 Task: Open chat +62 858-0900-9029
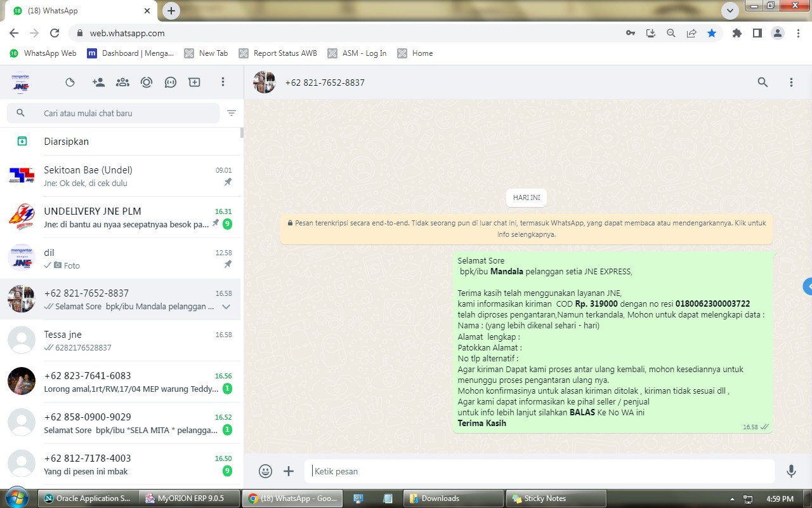click(121, 423)
